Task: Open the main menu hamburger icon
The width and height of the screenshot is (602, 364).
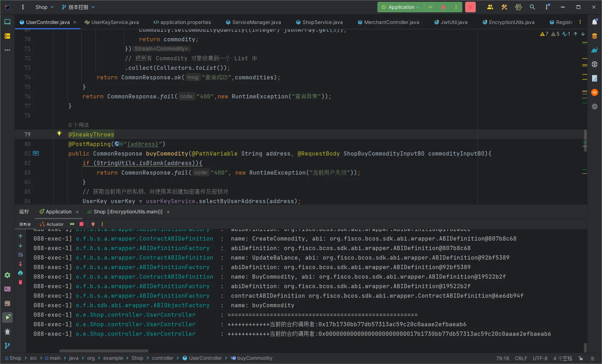Action: pos(23,7)
